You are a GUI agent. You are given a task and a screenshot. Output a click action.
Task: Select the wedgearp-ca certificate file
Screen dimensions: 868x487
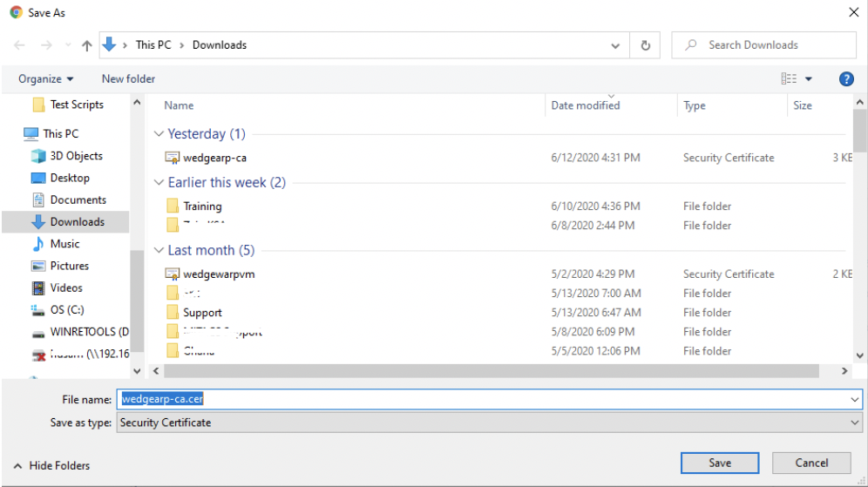pyautogui.click(x=214, y=158)
